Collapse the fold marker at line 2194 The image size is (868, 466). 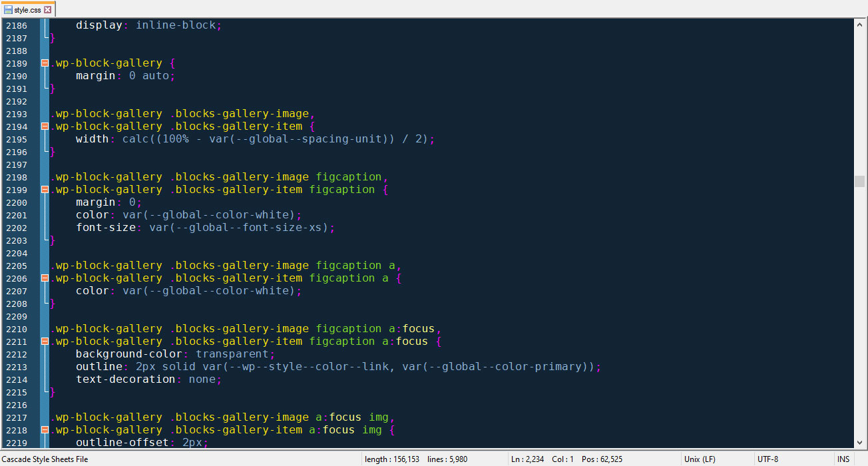click(x=45, y=126)
